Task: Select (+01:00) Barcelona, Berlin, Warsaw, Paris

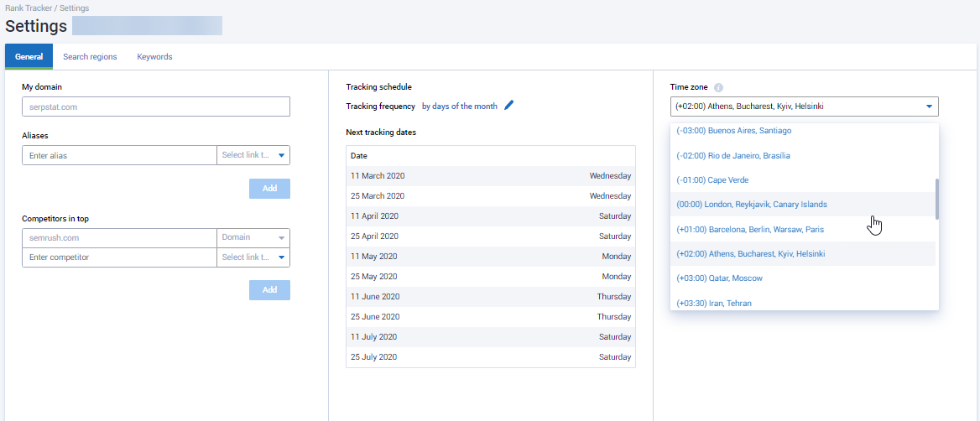Action: click(x=802, y=229)
